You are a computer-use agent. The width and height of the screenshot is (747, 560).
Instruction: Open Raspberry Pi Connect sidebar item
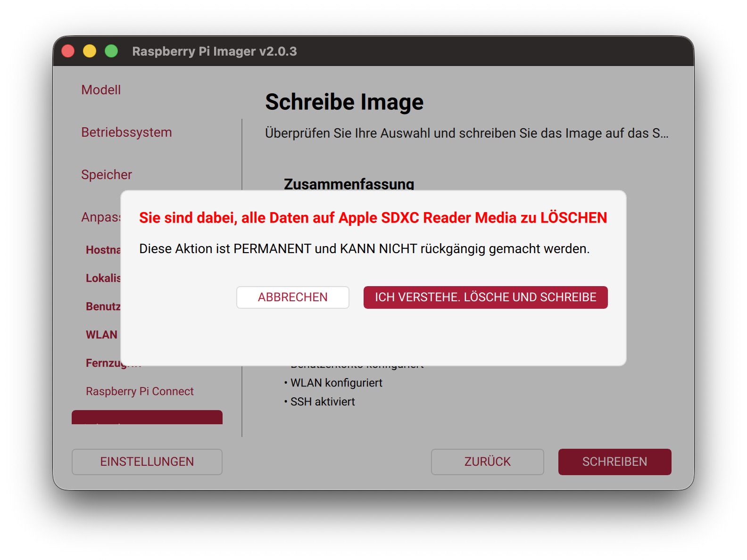coord(140,391)
